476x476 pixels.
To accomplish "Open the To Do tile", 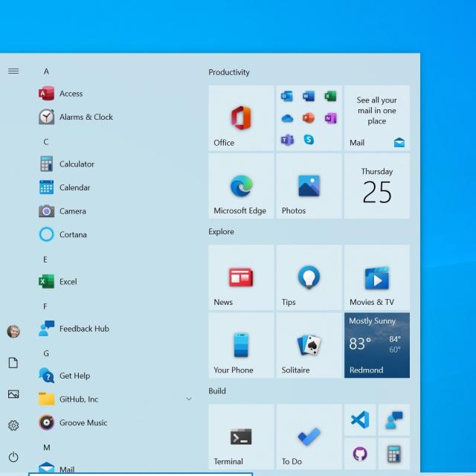I will point(309,437).
